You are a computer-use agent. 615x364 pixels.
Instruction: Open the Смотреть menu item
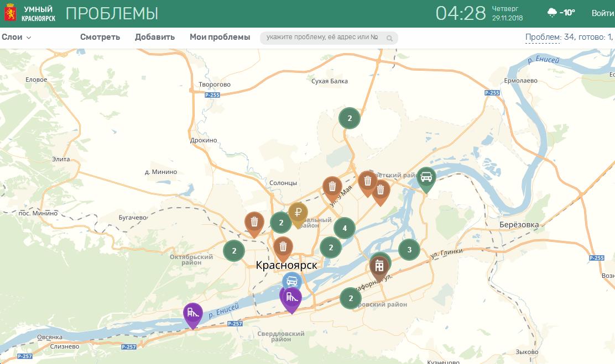100,37
